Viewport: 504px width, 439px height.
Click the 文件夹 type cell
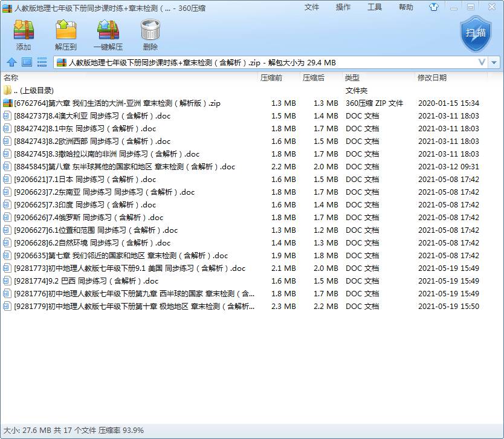[357, 90]
